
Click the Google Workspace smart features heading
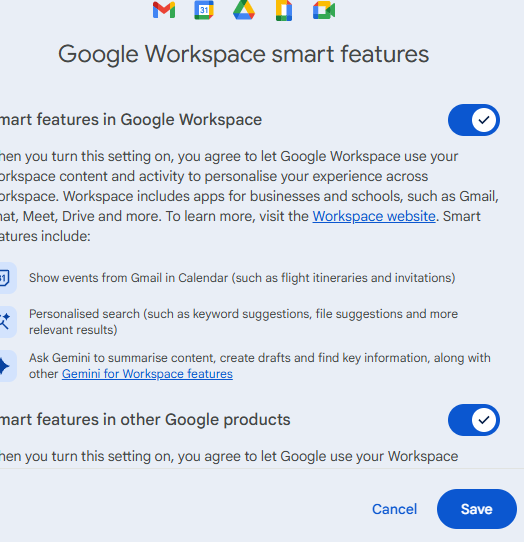(x=243, y=54)
